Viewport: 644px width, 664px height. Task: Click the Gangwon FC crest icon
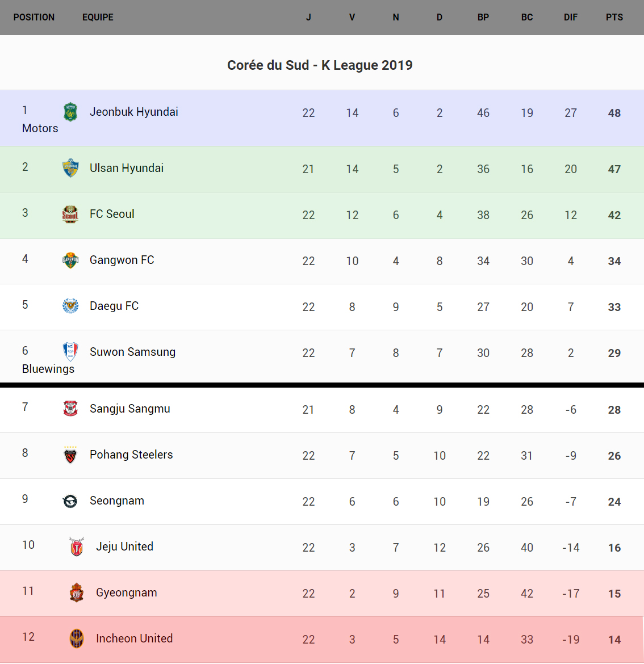pyautogui.click(x=70, y=260)
